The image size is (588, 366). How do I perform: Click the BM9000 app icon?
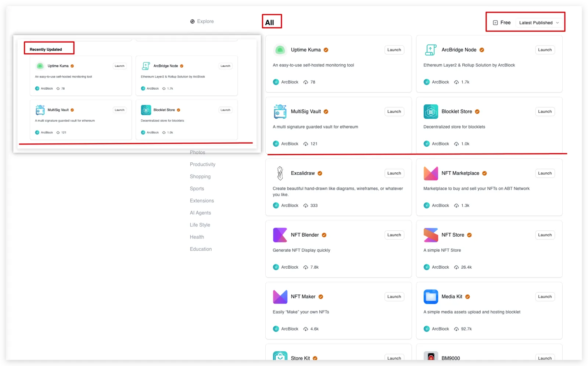pos(431,356)
